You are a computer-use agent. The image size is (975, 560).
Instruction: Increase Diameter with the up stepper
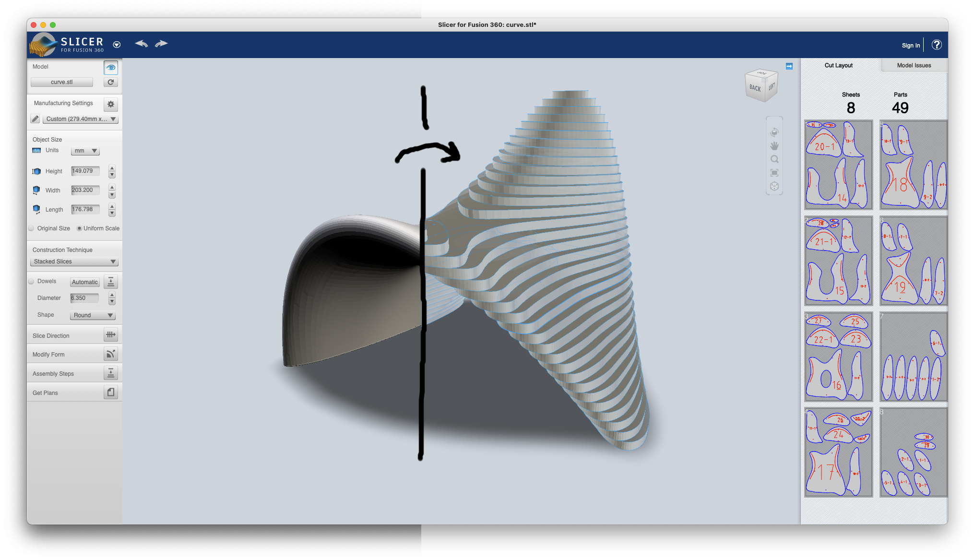tap(112, 295)
